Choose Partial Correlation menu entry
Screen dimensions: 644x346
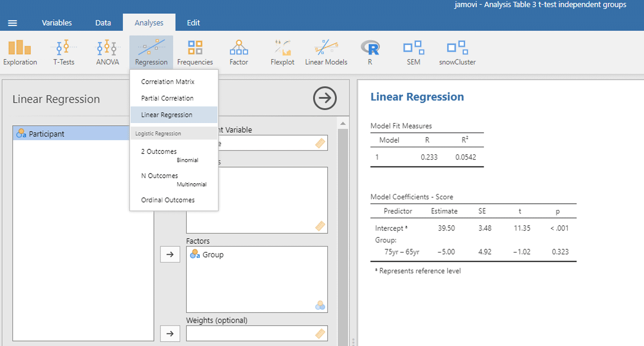click(167, 98)
